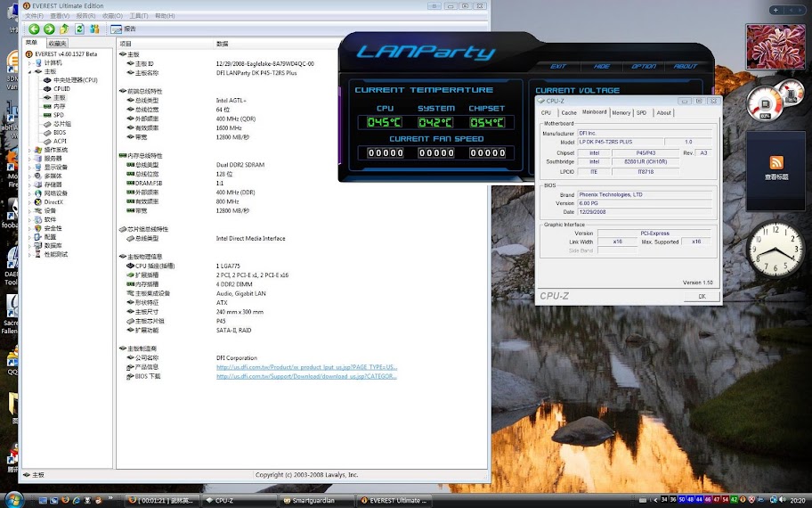The height and width of the screenshot is (508, 812).
Task: Click the sidebar add-gadget plus button
Action: tap(775, 10)
